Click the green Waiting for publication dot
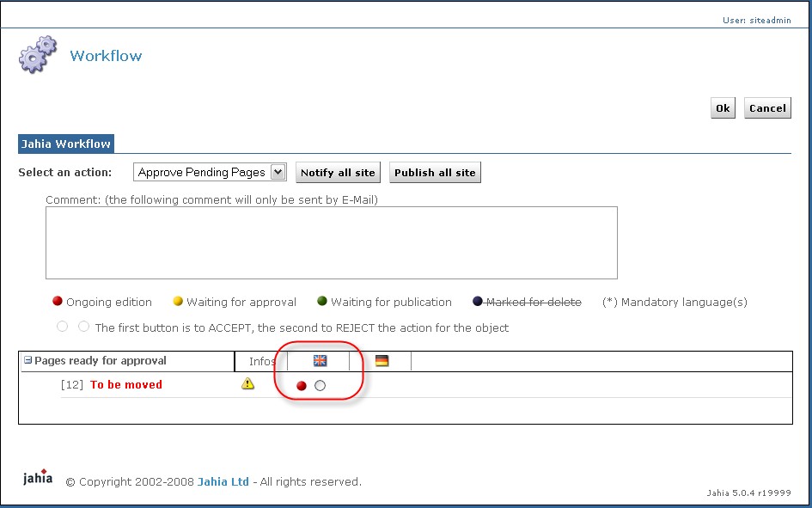 [322, 301]
